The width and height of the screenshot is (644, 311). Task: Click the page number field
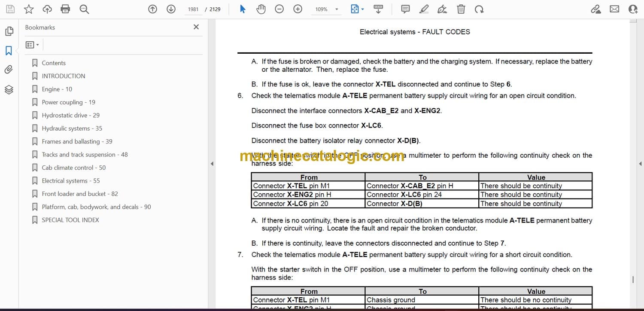(x=193, y=9)
